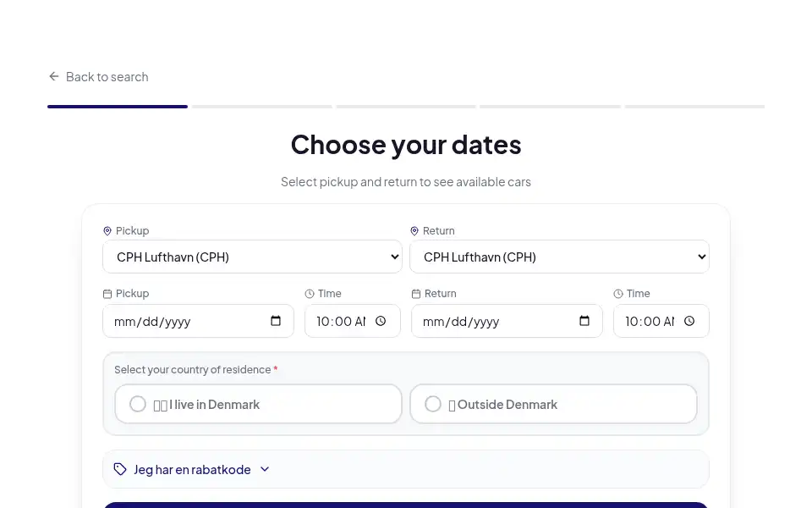This screenshot has height=508, width=812.
Task: Go back via Back to search link
Action: click(98, 77)
